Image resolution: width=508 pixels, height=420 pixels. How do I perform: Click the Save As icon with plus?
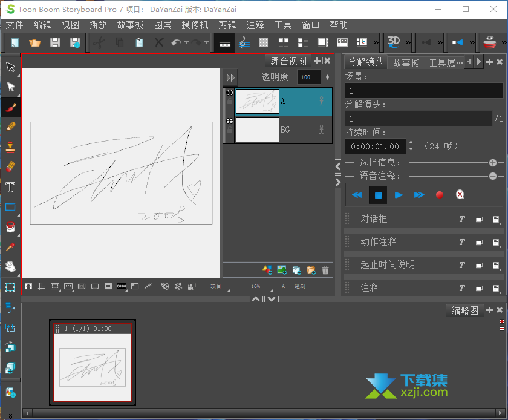pyautogui.click(x=75, y=42)
